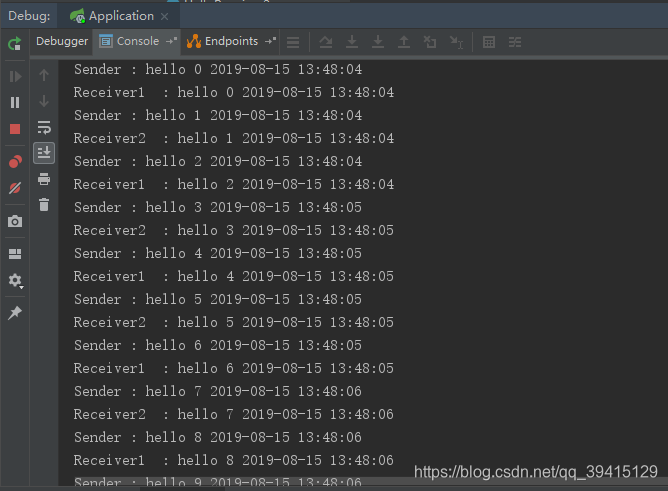
Task: Open evaluate expression calculator icon
Action: (x=489, y=42)
